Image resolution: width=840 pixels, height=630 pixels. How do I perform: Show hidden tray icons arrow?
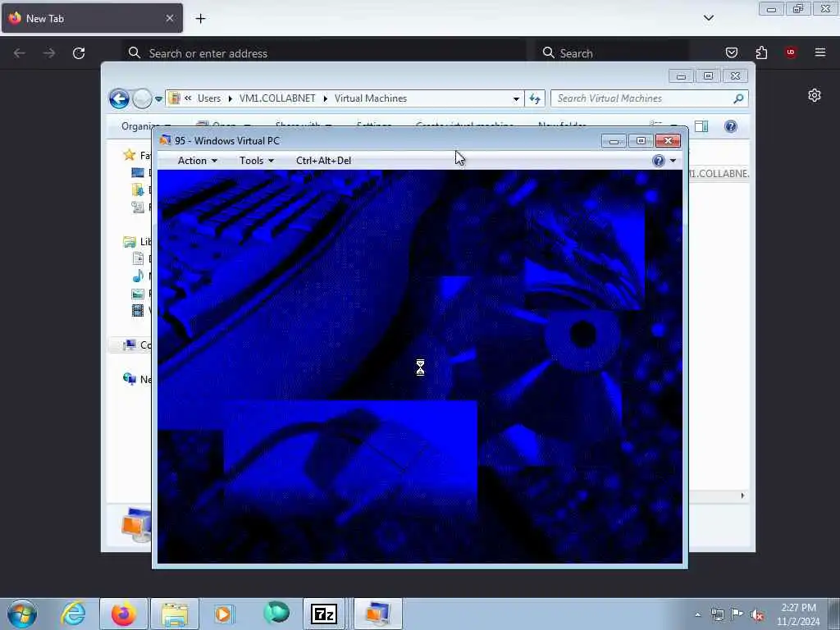(x=697, y=614)
